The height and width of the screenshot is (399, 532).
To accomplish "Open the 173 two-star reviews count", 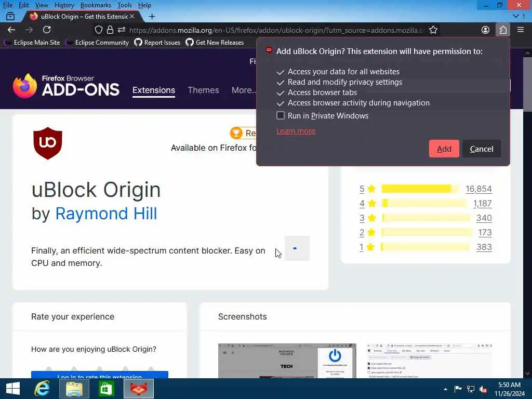I will (485, 232).
